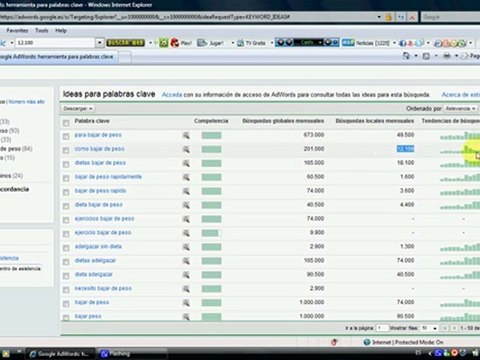Click competition bar for 'ejercicio bajar de peso'
This screenshot has height=360, width=480.
[x=211, y=233]
